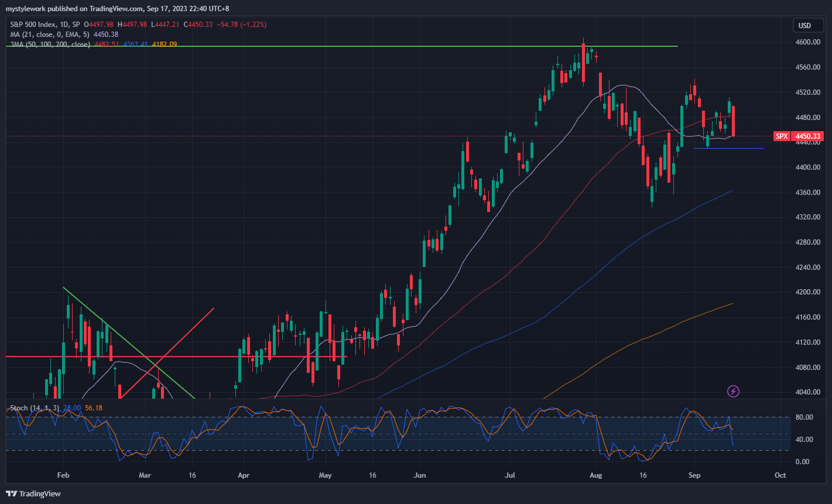Image resolution: width=832 pixels, height=504 pixels.
Task: Select the MA (21, close, 0, EMA, 5) indicator legend
Action: click(x=51, y=35)
